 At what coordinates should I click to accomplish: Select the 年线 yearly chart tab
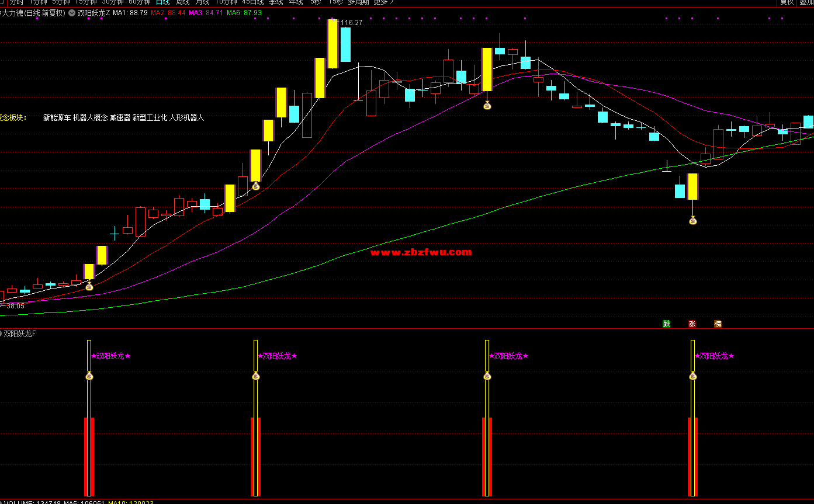pos(296,2)
